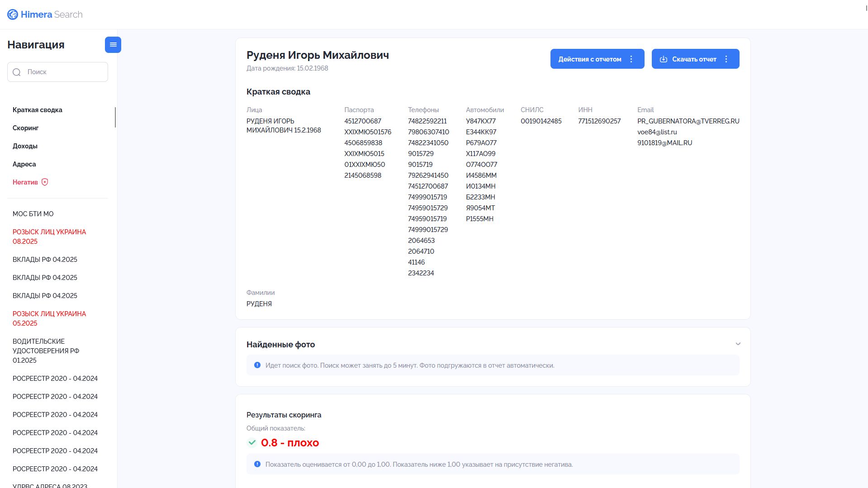This screenshot has width=868, height=488.
Task: Click car plate У847КХ77
Action: (x=481, y=121)
